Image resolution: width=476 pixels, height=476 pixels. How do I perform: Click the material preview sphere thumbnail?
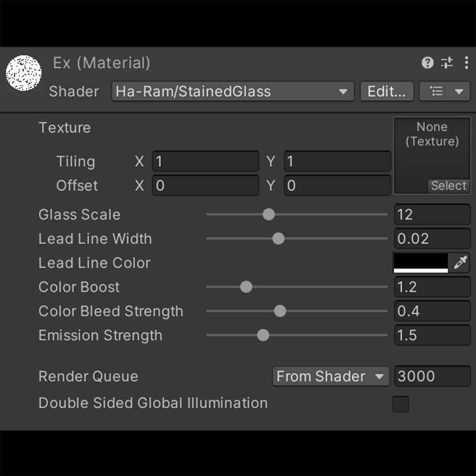24,73
